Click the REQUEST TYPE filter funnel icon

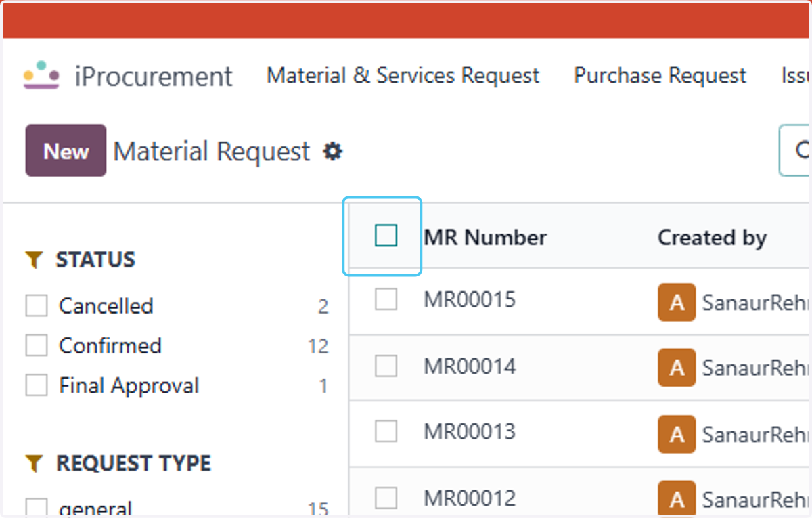pyautogui.click(x=34, y=464)
